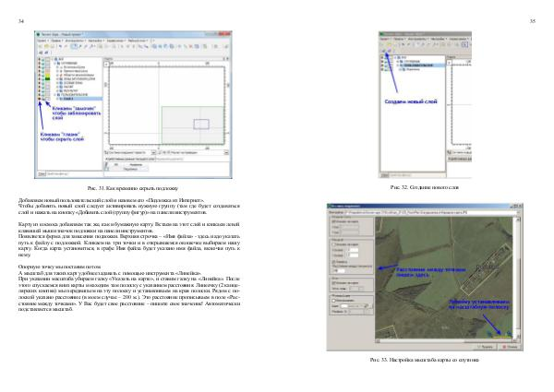Open the Инструменты menu in figure 32 window
Image resolution: width=554 pixels, height=392 pixels.
(417, 39)
